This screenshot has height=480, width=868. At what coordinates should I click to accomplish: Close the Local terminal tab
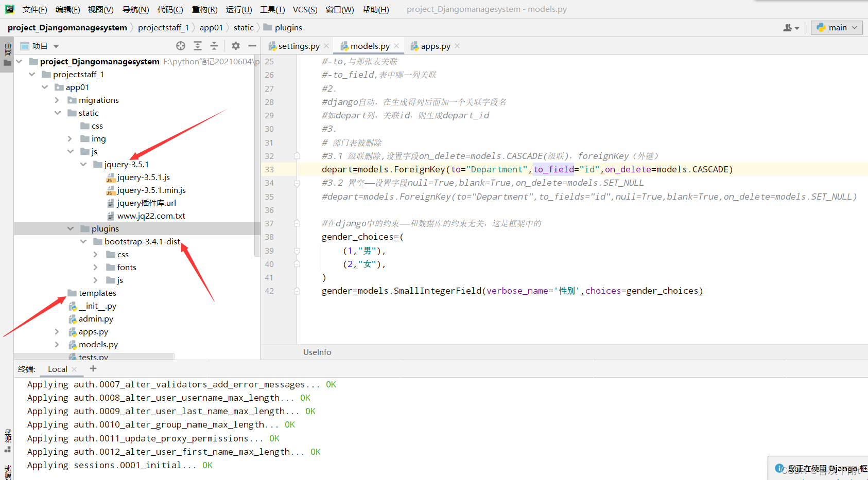(x=74, y=369)
